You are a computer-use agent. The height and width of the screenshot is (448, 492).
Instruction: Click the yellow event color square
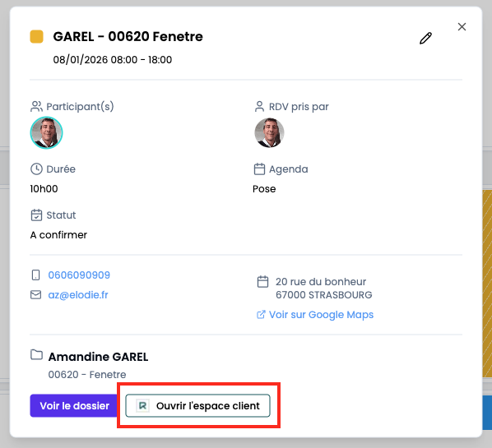click(x=36, y=36)
